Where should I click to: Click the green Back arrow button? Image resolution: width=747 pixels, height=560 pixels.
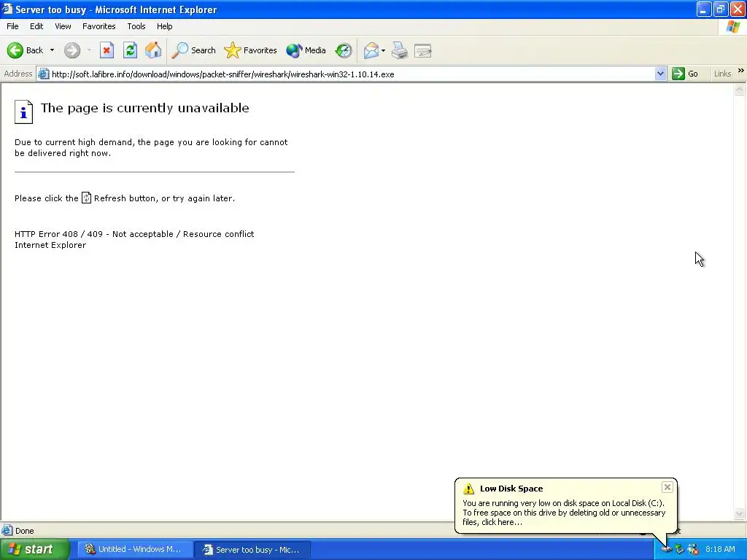[x=15, y=50]
